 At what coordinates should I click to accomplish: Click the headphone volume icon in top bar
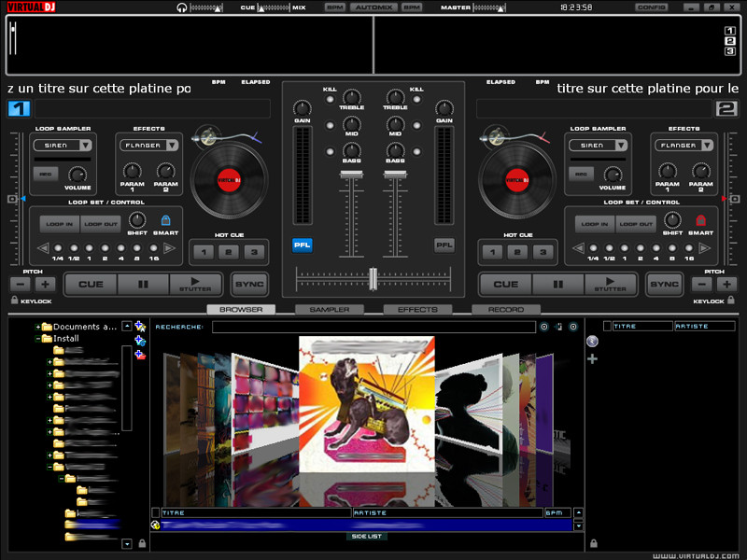(x=181, y=7)
